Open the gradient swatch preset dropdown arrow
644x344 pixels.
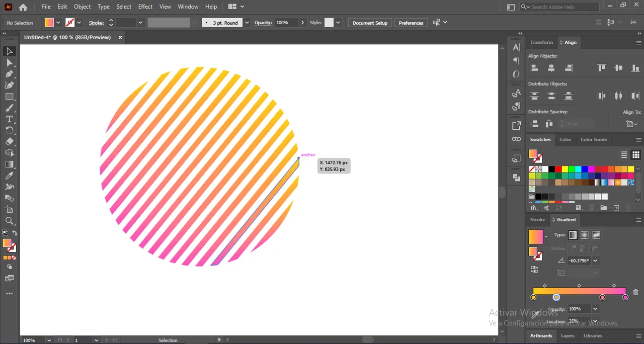coord(546,236)
